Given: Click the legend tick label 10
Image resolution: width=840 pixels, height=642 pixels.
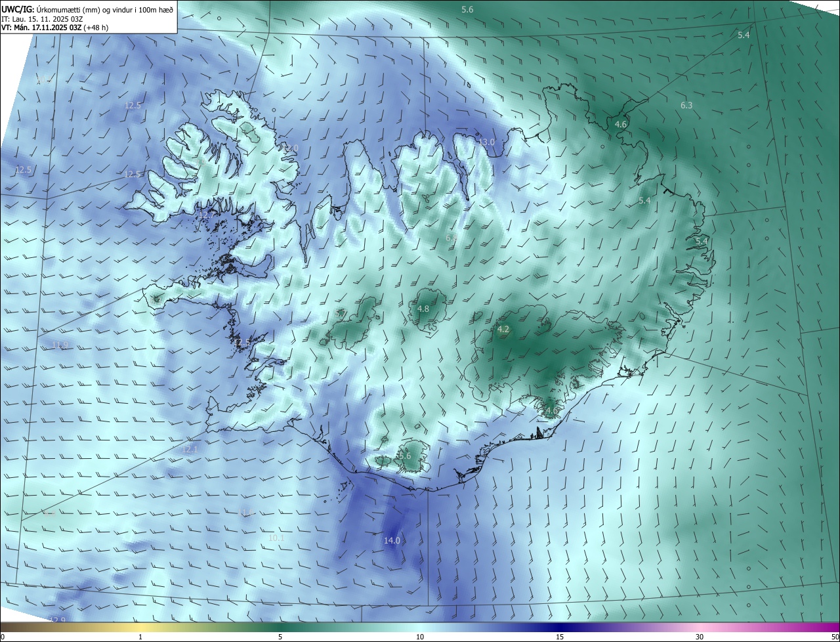Looking at the screenshot, I should pyautogui.click(x=420, y=637).
